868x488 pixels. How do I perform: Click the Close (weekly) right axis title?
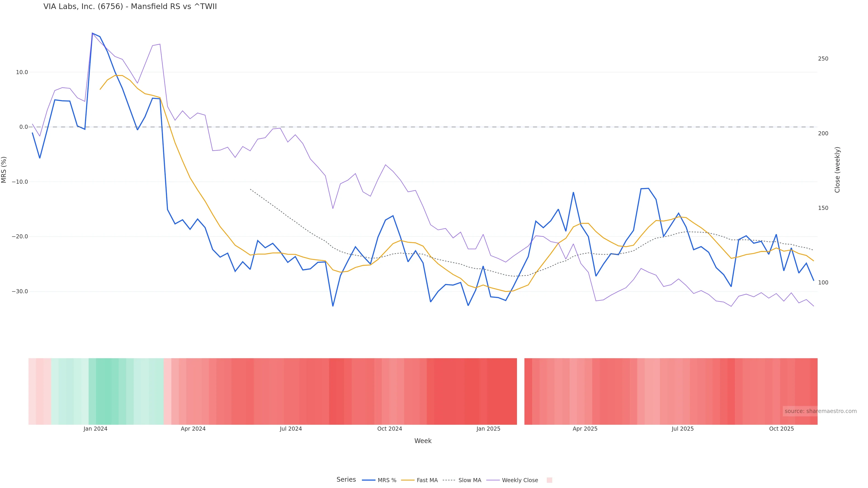837,170
